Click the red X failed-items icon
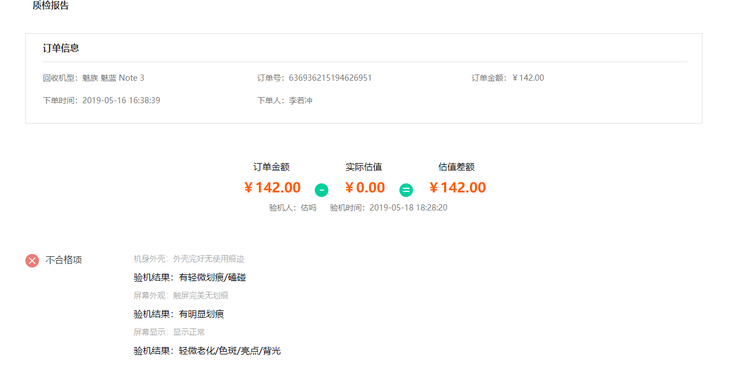Image resolution: width=730 pixels, height=386 pixels. click(32, 260)
